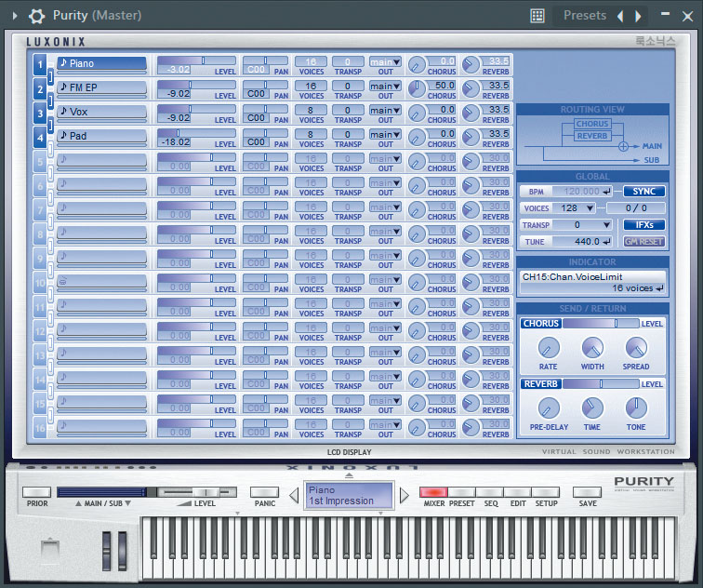Click the FM EP pan slider
Screen dimensions: 703x588
click(265, 85)
